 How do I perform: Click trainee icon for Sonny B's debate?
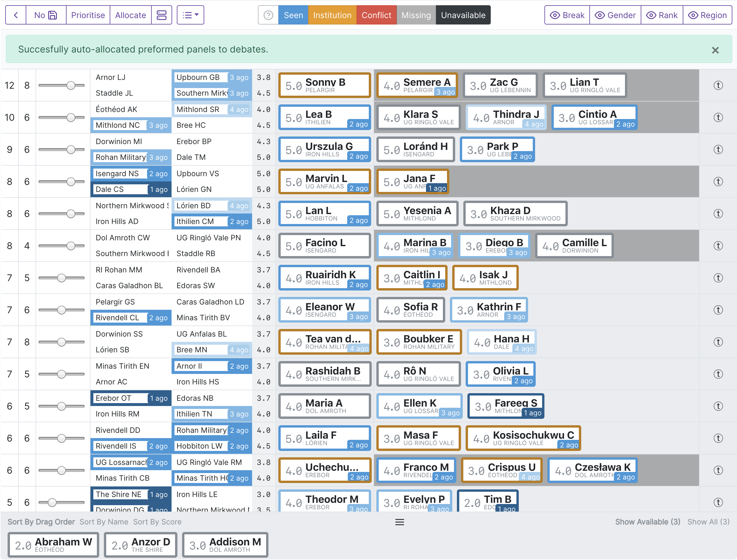(718, 85)
